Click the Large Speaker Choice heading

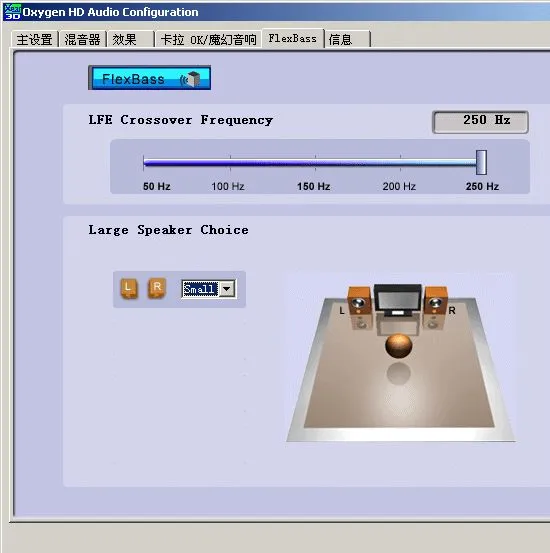click(168, 230)
